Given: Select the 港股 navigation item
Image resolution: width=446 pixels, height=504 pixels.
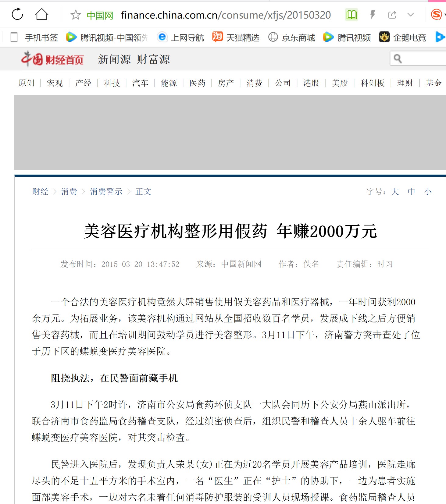Looking at the screenshot, I should 311,83.
